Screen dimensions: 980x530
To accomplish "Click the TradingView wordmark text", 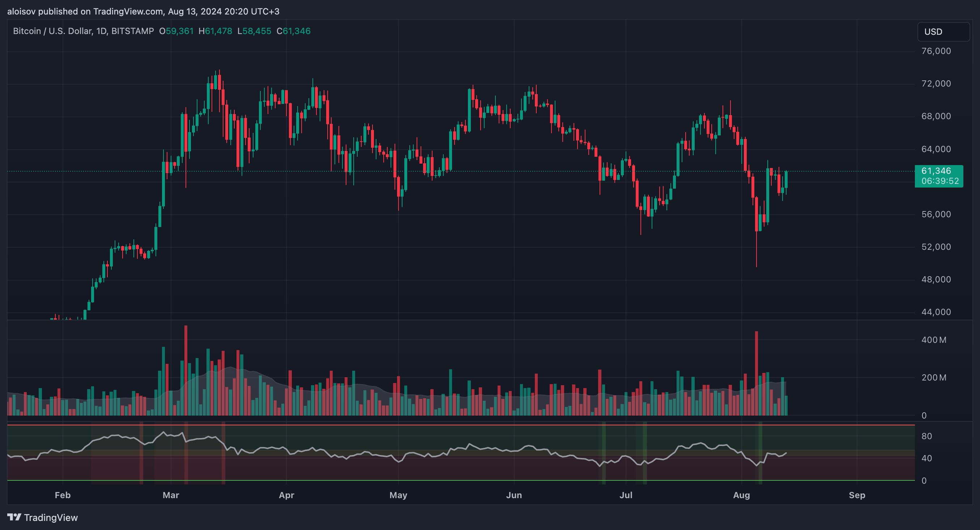I will pyautogui.click(x=51, y=517).
